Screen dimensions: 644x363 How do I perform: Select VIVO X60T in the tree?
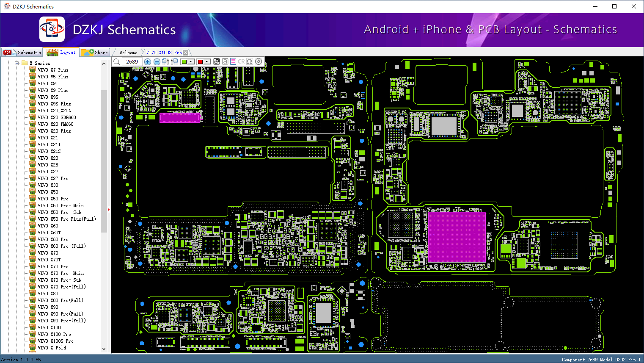click(49, 233)
